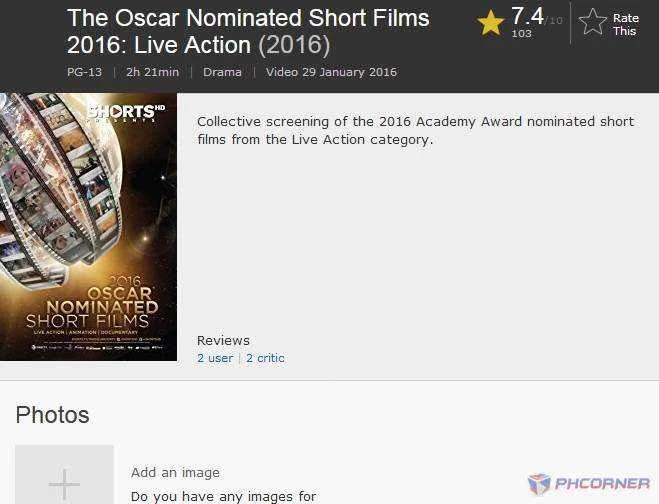The height and width of the screenshot is (504, 659).
Task: Open Video 29 January 2016 release info
Action: click(x=331, y=72)
